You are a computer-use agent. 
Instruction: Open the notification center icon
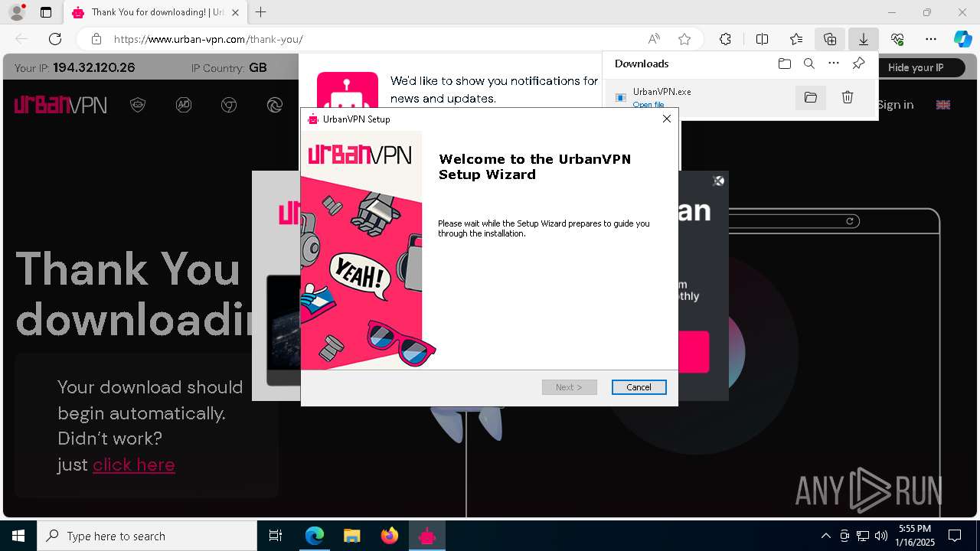(955, 536)
